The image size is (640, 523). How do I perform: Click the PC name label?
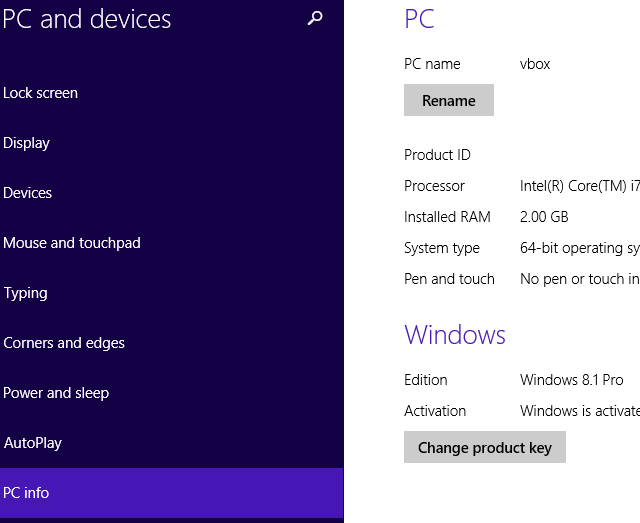[432, 64]
